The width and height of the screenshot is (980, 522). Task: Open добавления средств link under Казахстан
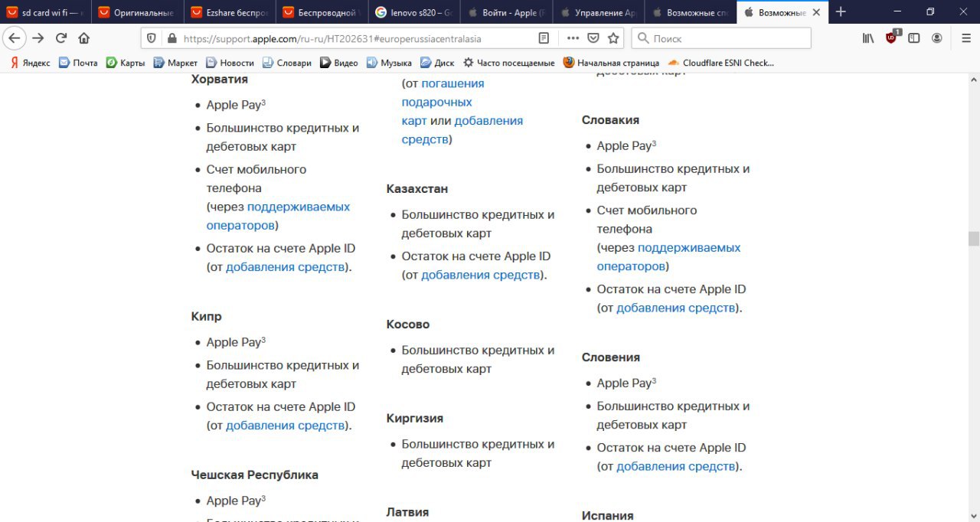481,275
